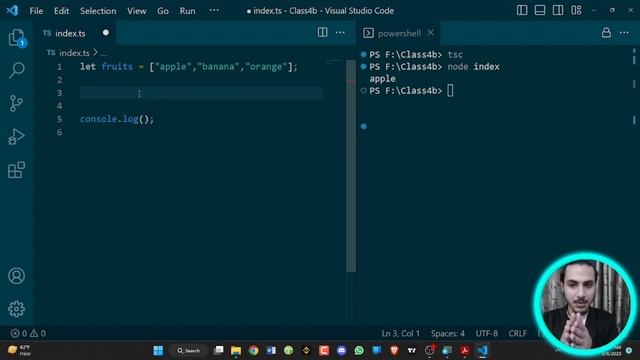Open WhatsApp from the taskbar
The image size is (640, 360).
(x=359, y=350)
